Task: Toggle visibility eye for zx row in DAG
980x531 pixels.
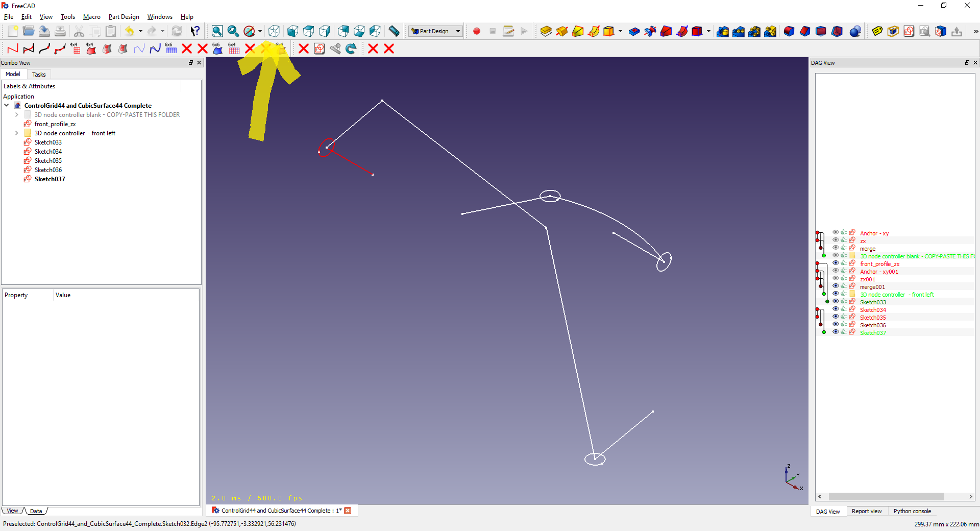Action: (836, 240)
